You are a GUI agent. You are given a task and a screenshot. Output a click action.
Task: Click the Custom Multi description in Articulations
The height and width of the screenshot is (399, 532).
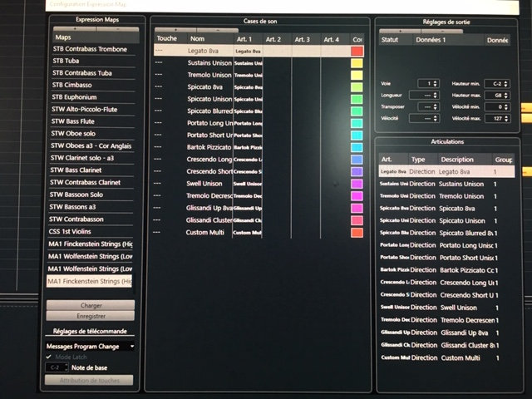point(461,357)
